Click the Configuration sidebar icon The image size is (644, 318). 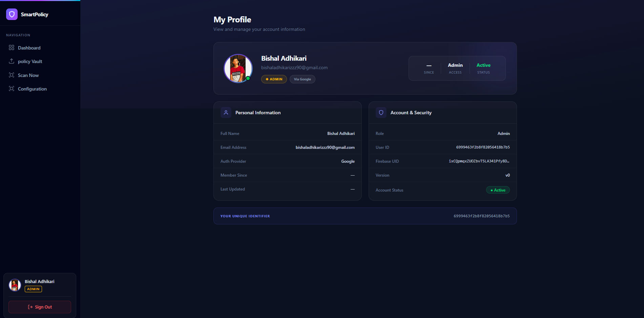pyautogui.click(x=12, y=89)
